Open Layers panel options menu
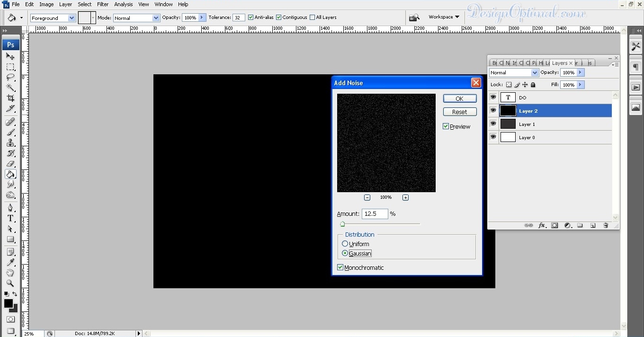The width and height of the screenshot is (644, 337). tap(615, 64)
